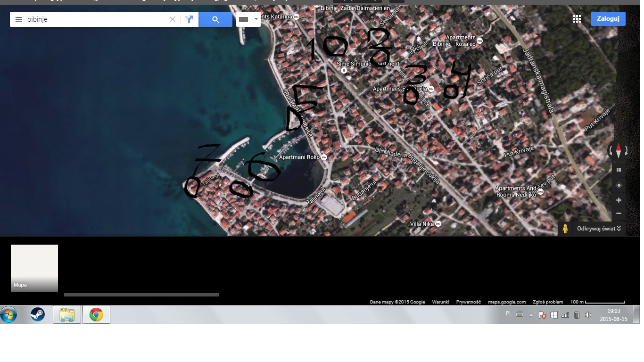Select the on-screen keyboard input icon
The height and width of the screenshot is (362, 644).
[244, 19]
